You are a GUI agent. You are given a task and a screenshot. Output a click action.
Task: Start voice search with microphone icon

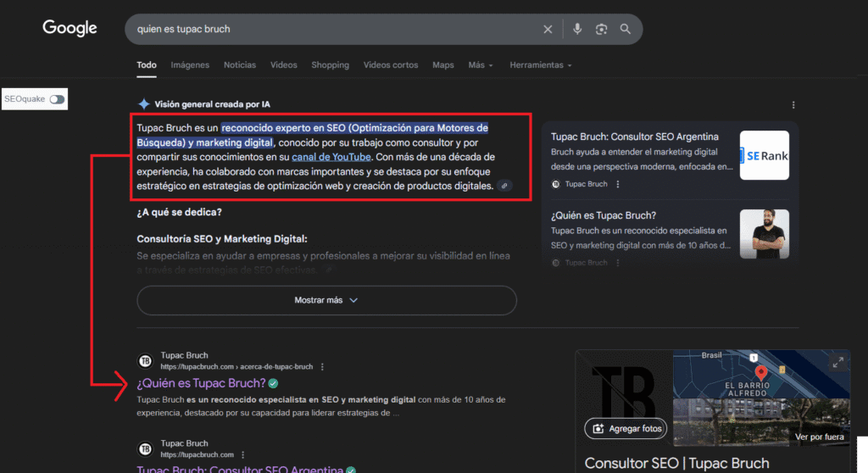tap(576, 29)
